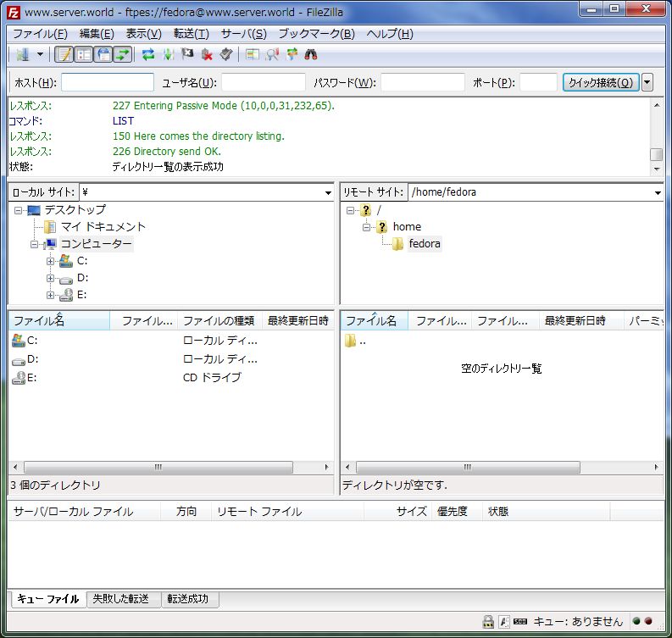This screenshot has width=672, height=638.
Task: Sort remote list by ファイル名 column
Action: (375, 320)
